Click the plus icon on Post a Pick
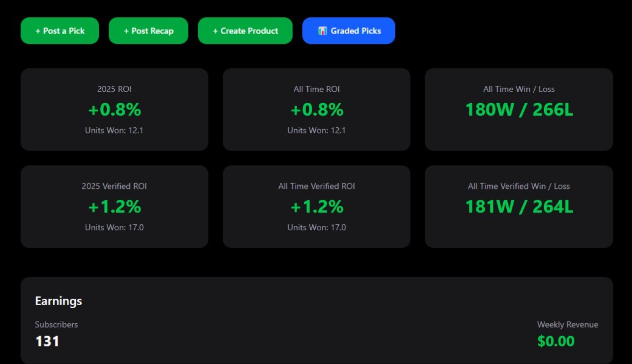The height and width of the screenshot is (364, 632). (x=37, y=30)
